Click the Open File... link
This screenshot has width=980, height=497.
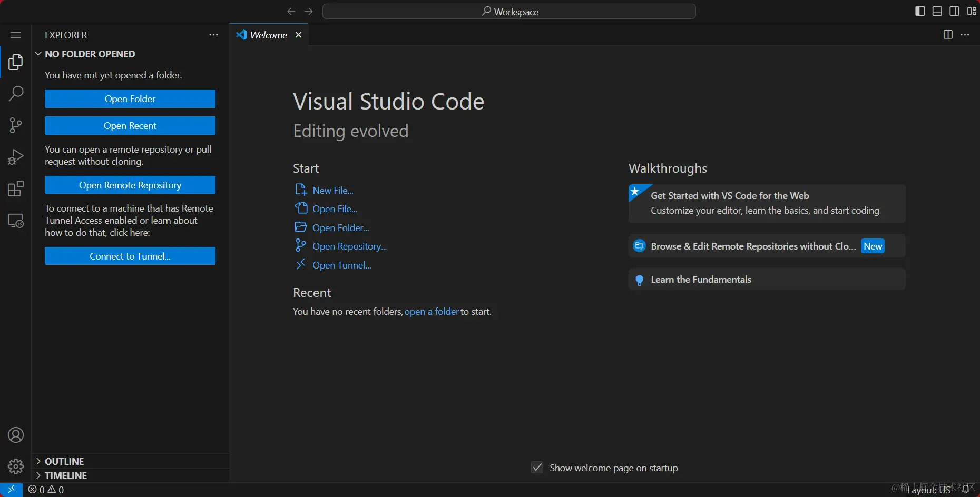[335, 209]
